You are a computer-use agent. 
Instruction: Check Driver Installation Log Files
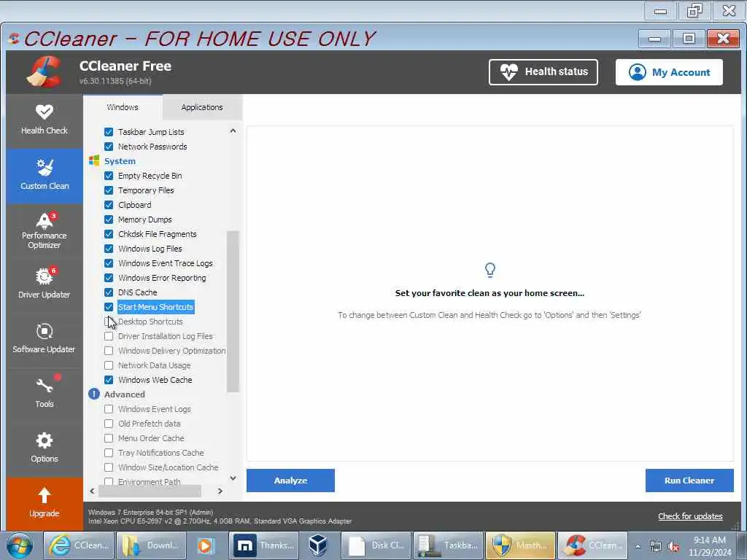tap(109, 336)
